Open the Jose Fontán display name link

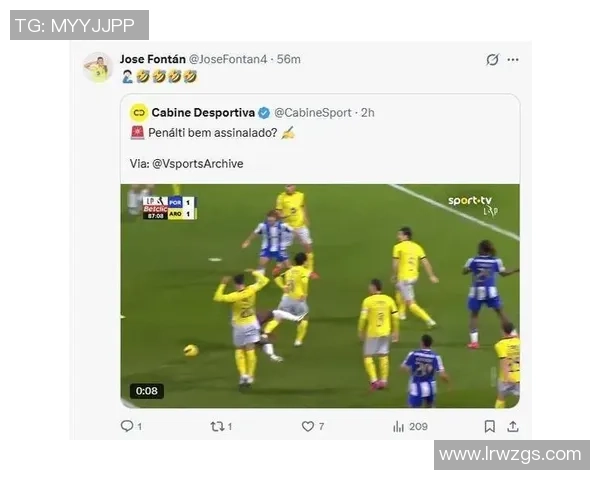tap(152, 59)
